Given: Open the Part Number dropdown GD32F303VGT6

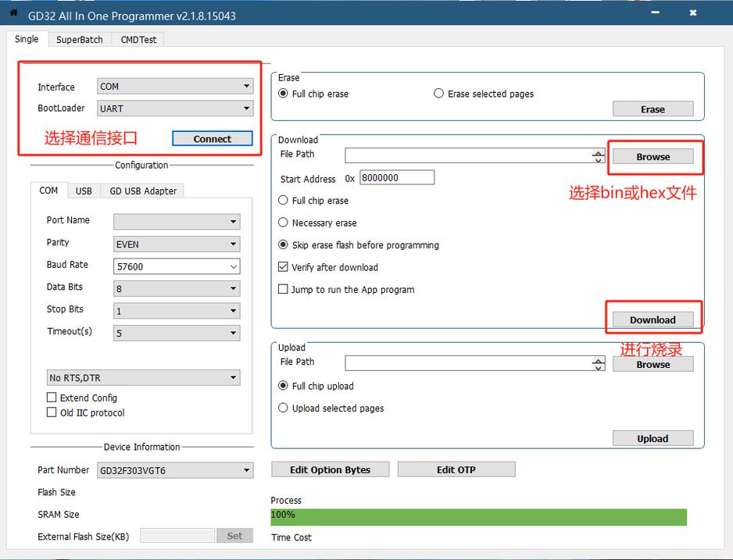Looking at the screenshot, I should click(175, 470).
